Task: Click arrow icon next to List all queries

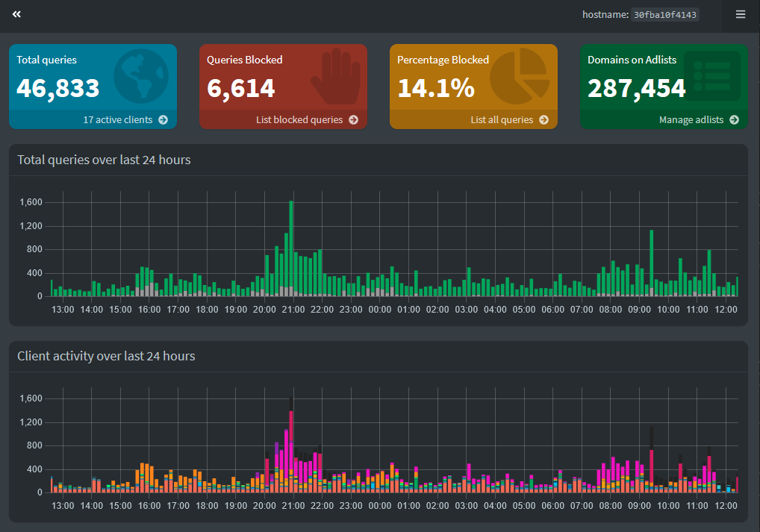Action: click(543, 120)
